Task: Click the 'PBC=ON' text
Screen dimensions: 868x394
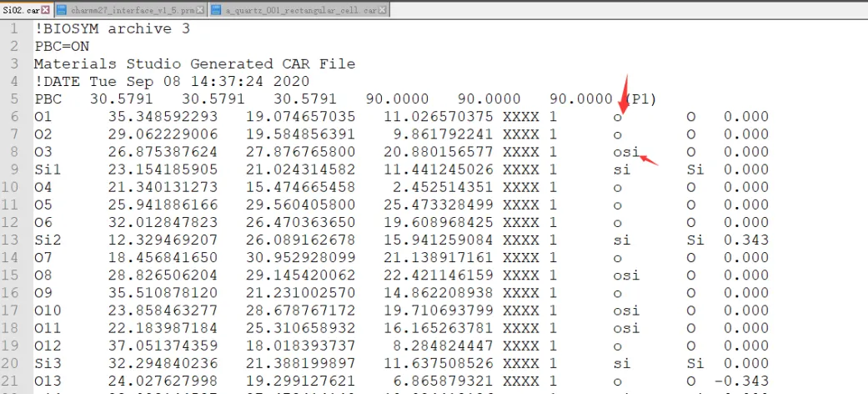Action: click(x=62, y=47)
